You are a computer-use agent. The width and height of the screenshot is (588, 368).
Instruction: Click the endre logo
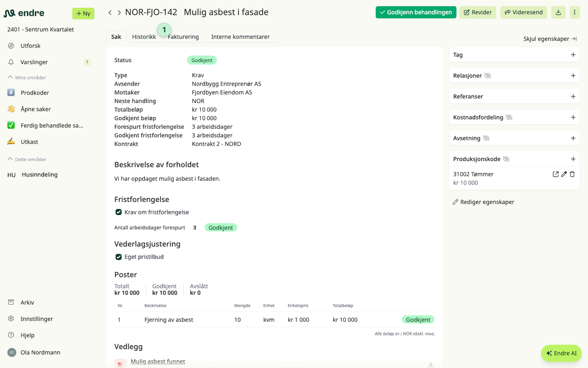tap(24, 13)
